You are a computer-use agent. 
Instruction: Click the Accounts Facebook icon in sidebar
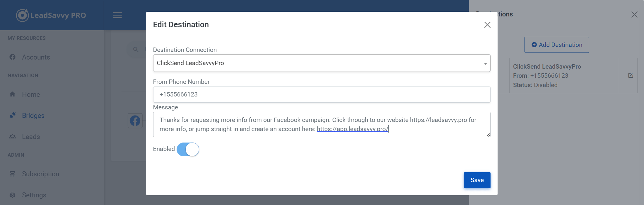(x=12, y=57)
